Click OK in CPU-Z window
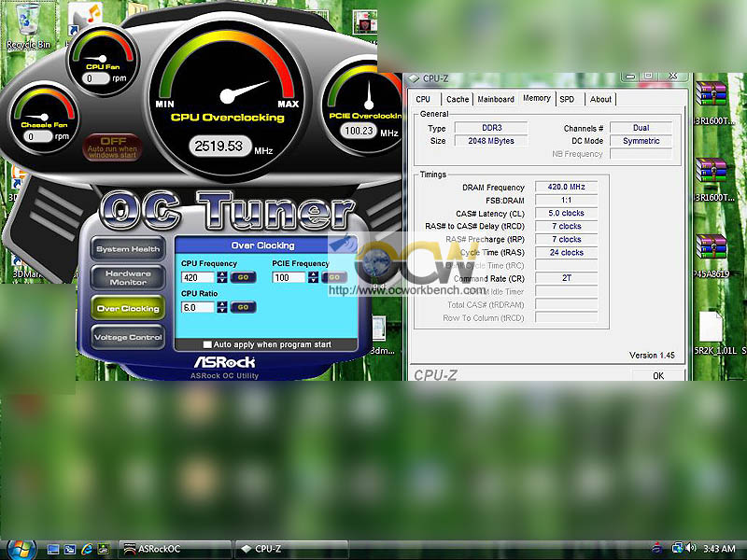The image size is (747, 560). click(x=658, y=376)
